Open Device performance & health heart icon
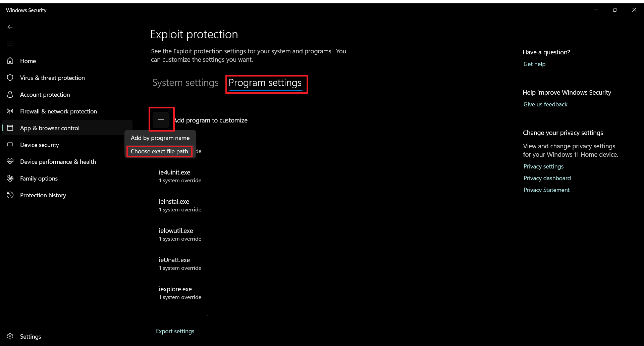The width and height of the screenshot is (644, 346). pos(10,161)
